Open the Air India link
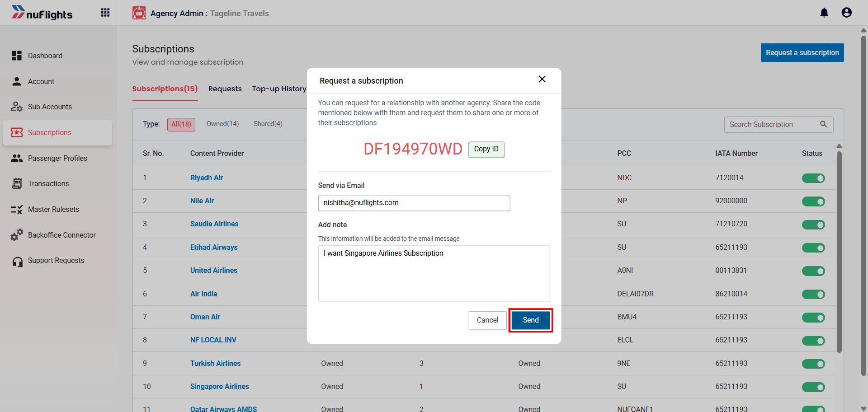Image resolution: width=868 pixels, height=412 pixels. [203, 294]
